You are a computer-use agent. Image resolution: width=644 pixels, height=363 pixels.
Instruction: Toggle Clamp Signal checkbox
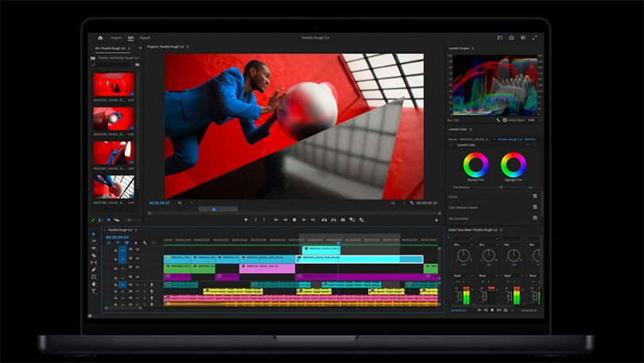(x=505, y=120)
